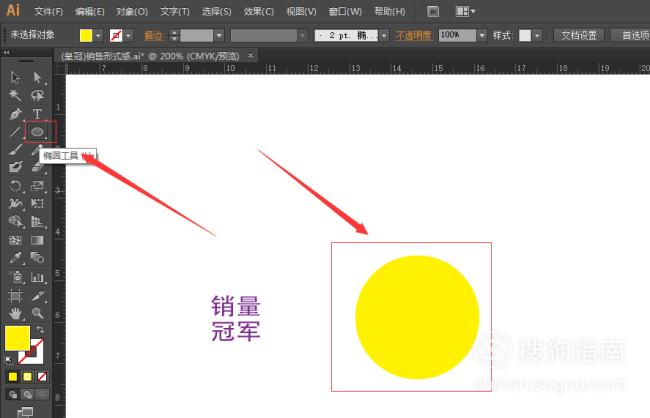Image resolution: width=650 pixels, height=418 pixels.
Task: Open the 编辑(E) menu
Action: point(90,11)
